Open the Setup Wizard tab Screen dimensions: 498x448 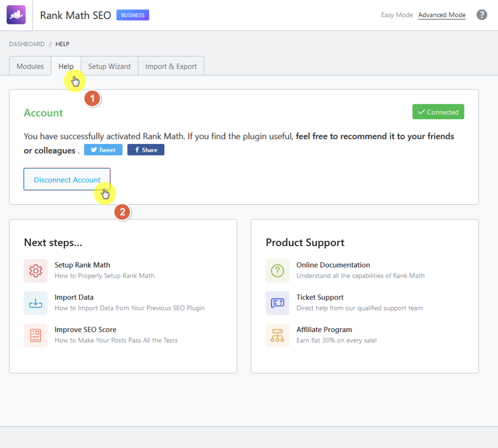point(109,66)
